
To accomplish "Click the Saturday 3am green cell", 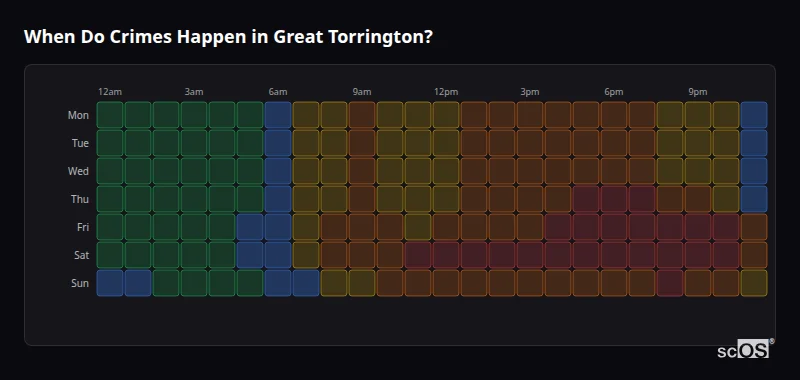I will coord(194,255).
